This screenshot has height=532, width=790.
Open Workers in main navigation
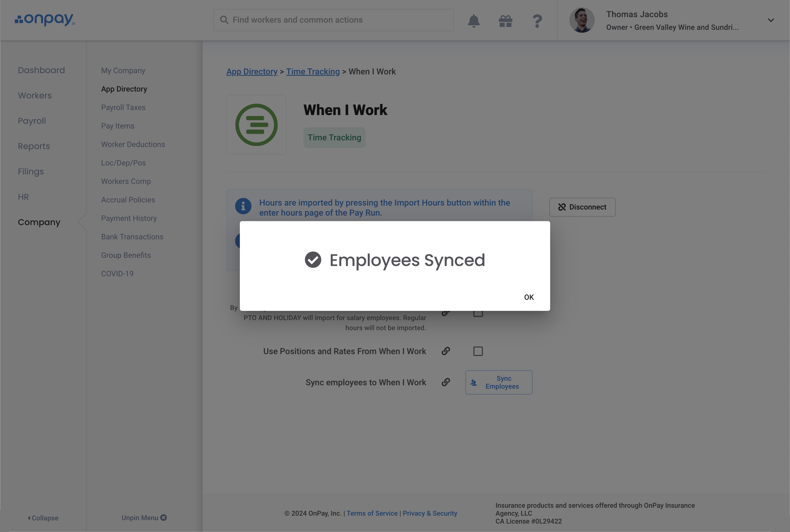[x=35, y=96]
